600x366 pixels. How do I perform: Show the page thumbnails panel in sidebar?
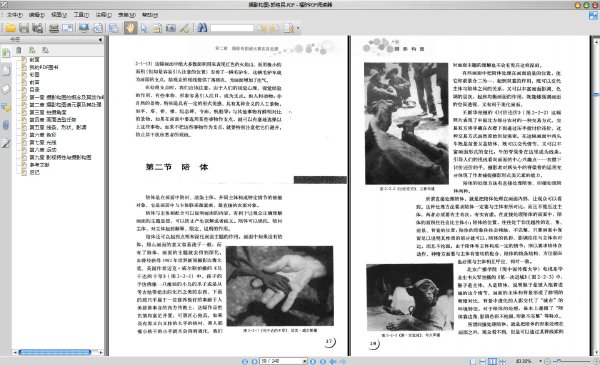(6, 70)
